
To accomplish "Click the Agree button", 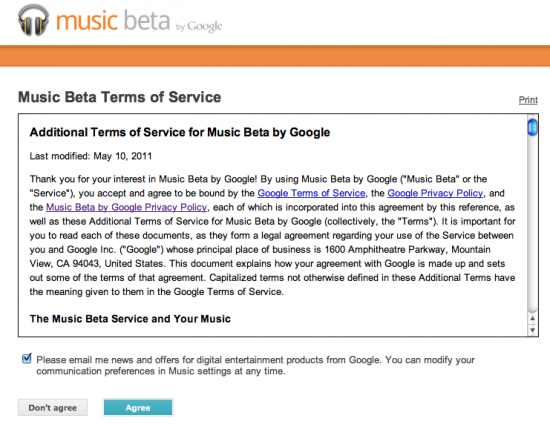I will point(138,408).
